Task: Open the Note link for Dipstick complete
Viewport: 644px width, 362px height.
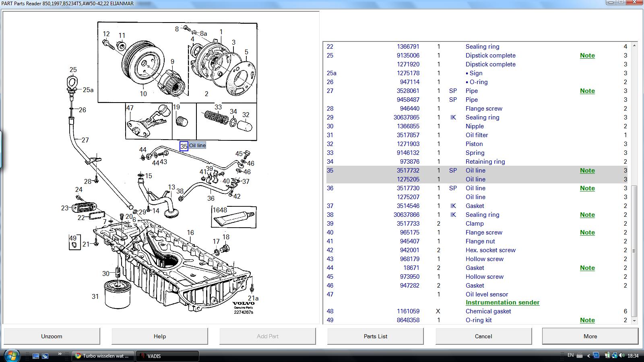Action: (587, 56)
